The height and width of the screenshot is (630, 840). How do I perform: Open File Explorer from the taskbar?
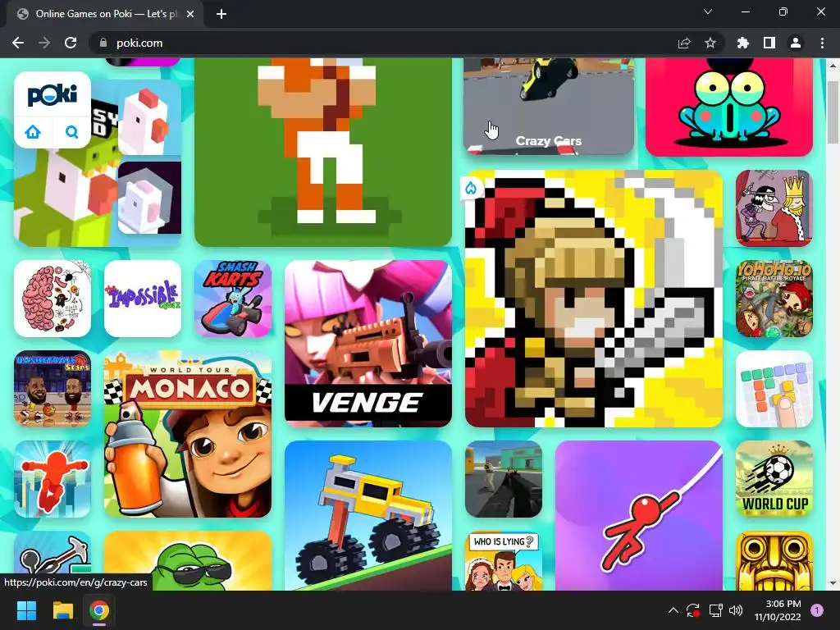[62, 610]
